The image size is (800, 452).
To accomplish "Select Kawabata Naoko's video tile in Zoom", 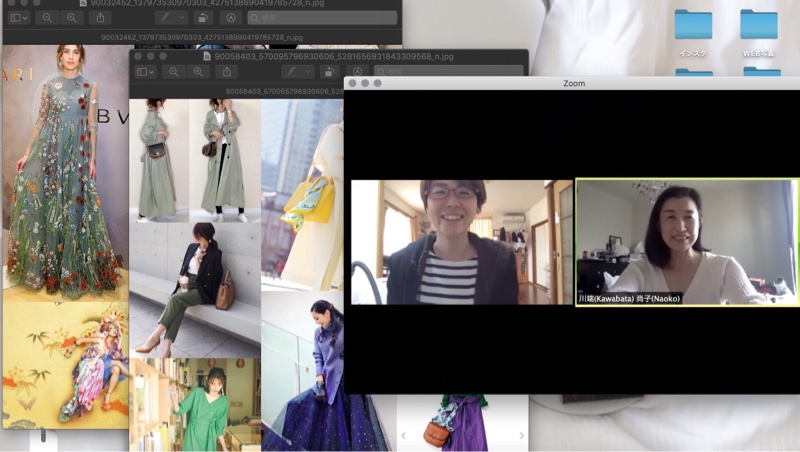I will coord(687,242).
